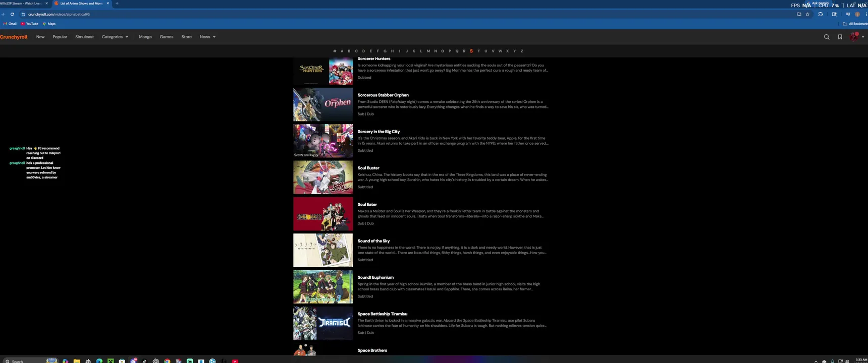Open the Soul Eater title
Screen dimensions: 868x363
click(367, 204)
